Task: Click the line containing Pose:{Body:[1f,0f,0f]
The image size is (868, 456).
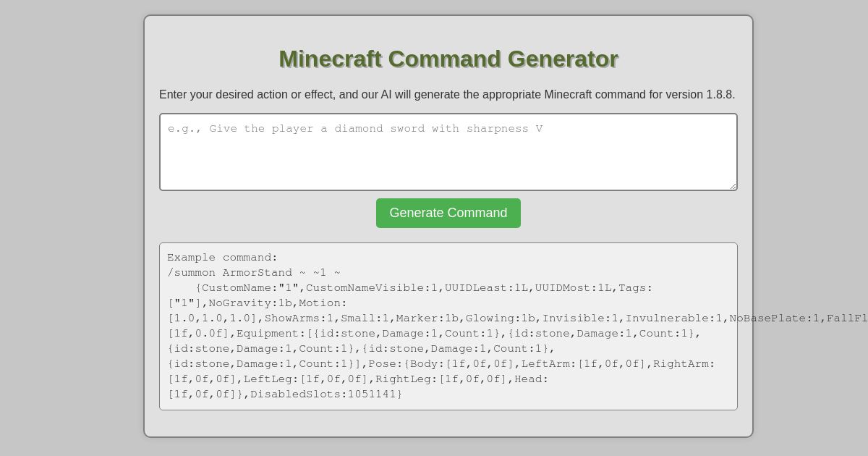Action: coord(441,364)
